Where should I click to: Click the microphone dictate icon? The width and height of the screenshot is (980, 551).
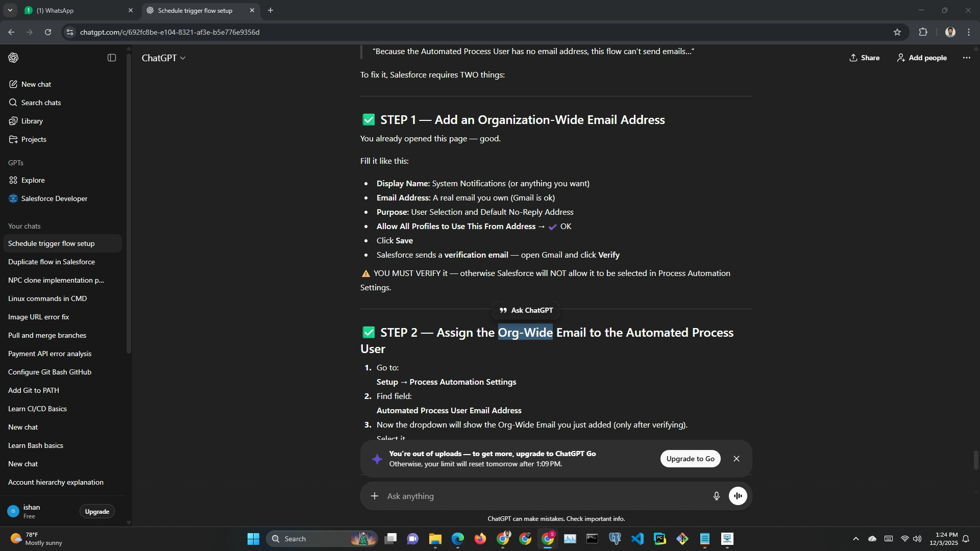[x=716, y=496]
